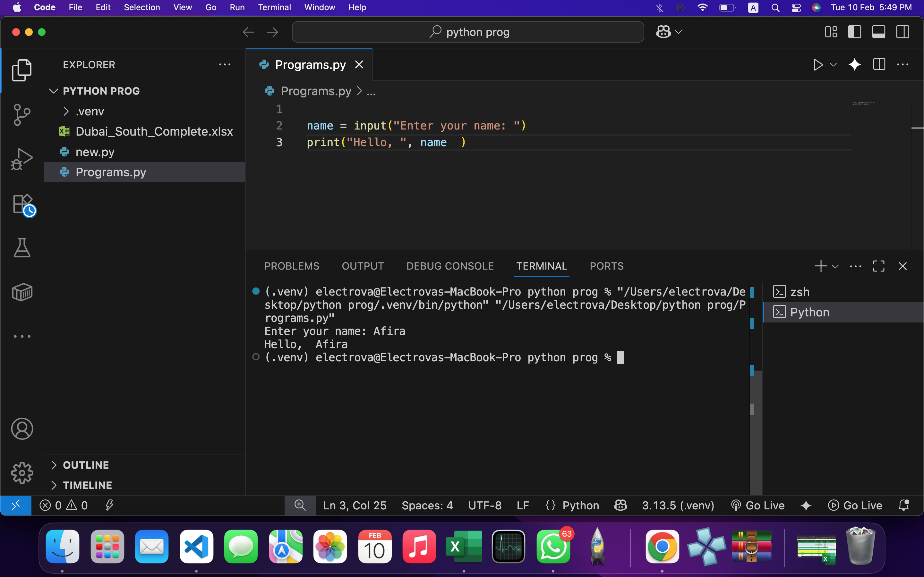The width and height of the screenshot is (924, 577).
Task: Toggle the primary side bar visibility
Action: (854, 32)
